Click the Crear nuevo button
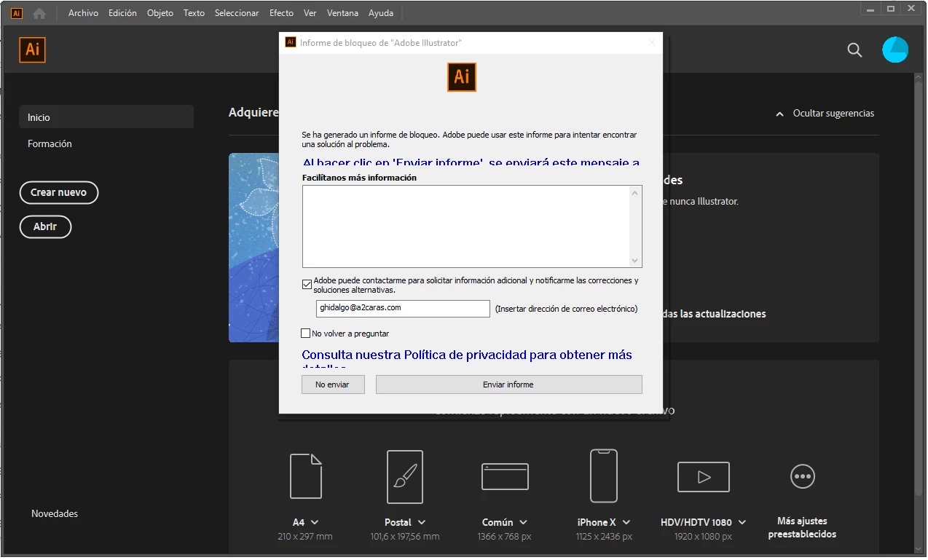Viewport: 928px width, 560px height. (58, 192)
